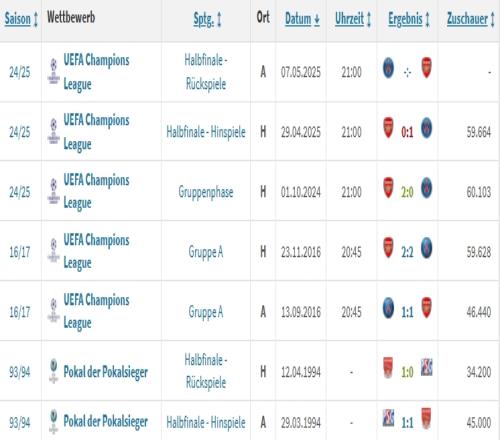Open the 2:0 result from 01.10.2024
The height and width of the screenshot is (440, 500).
click(407, 192)
